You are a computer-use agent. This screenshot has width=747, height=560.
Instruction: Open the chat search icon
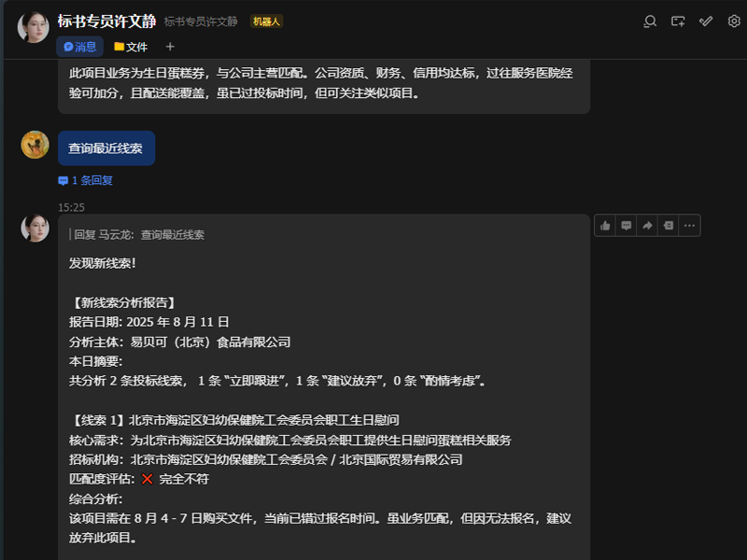pos(650,21)
